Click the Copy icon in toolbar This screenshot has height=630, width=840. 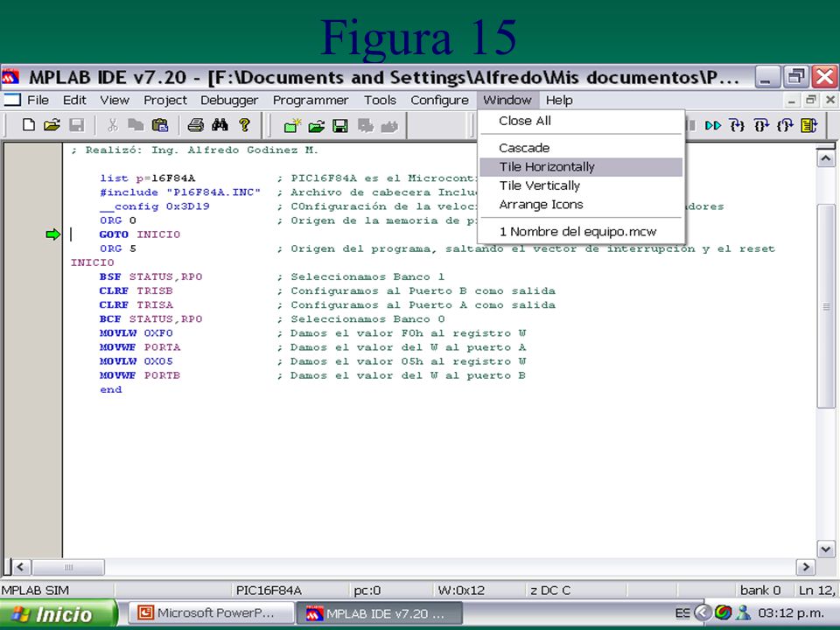point(136,125)
